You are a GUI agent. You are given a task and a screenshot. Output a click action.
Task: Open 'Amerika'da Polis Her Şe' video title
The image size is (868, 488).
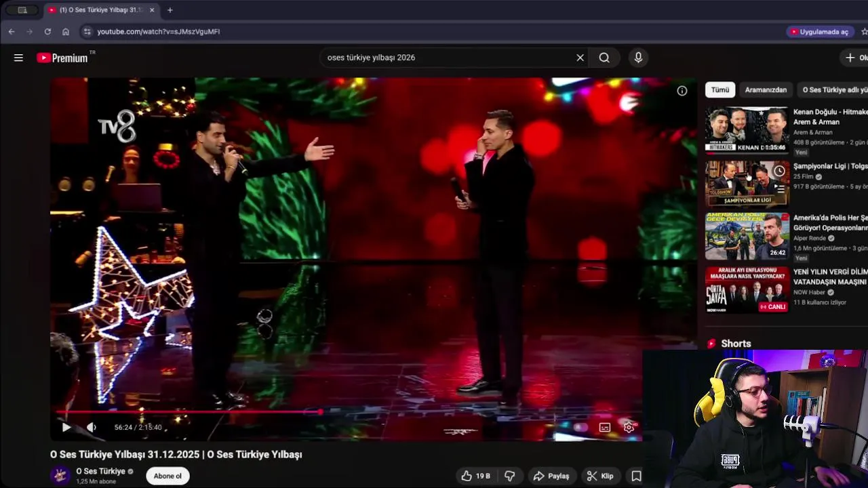(831, 223)
